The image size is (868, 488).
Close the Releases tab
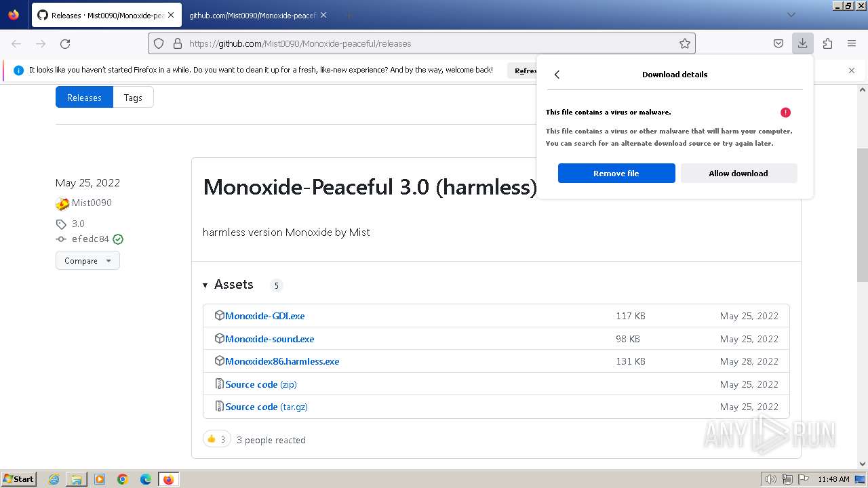point(170,15)
